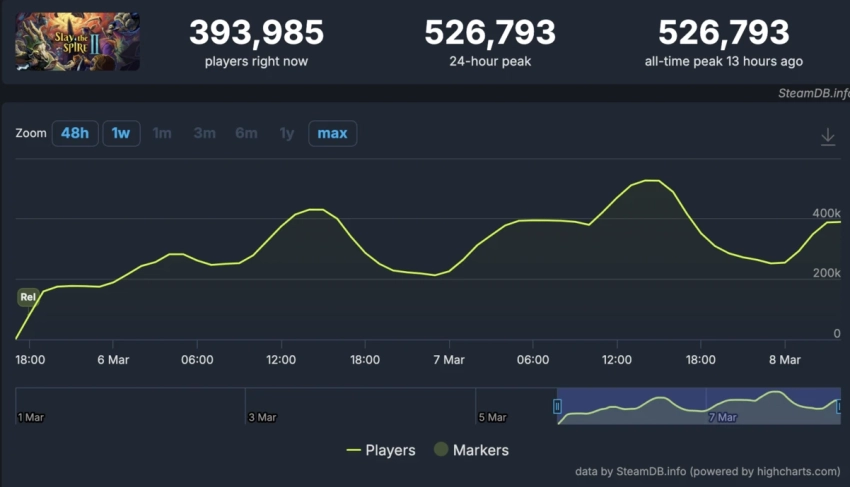Click the right navigator range handle

pyautogui.click(x=838, y=406)
